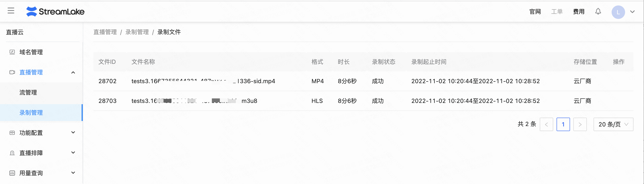644x184 pixels.
Task: Open the 费用 link in header
Action: (x=578, y=12)
